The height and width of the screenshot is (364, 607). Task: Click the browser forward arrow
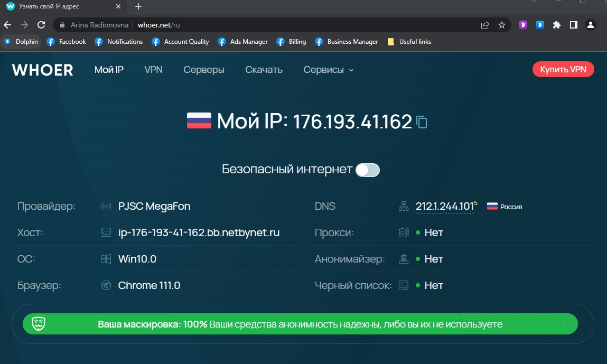tap(24, 25)
